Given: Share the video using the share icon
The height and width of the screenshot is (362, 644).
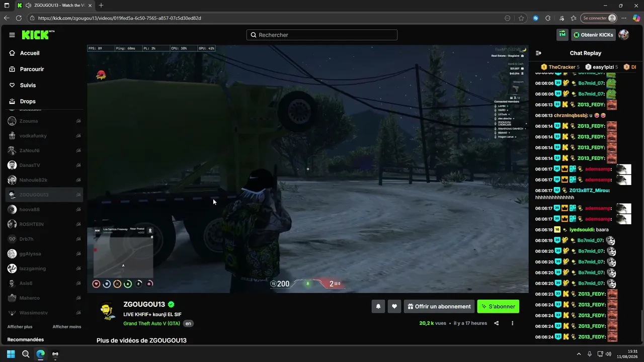Looking at the screenshot, I should (497, 323).
